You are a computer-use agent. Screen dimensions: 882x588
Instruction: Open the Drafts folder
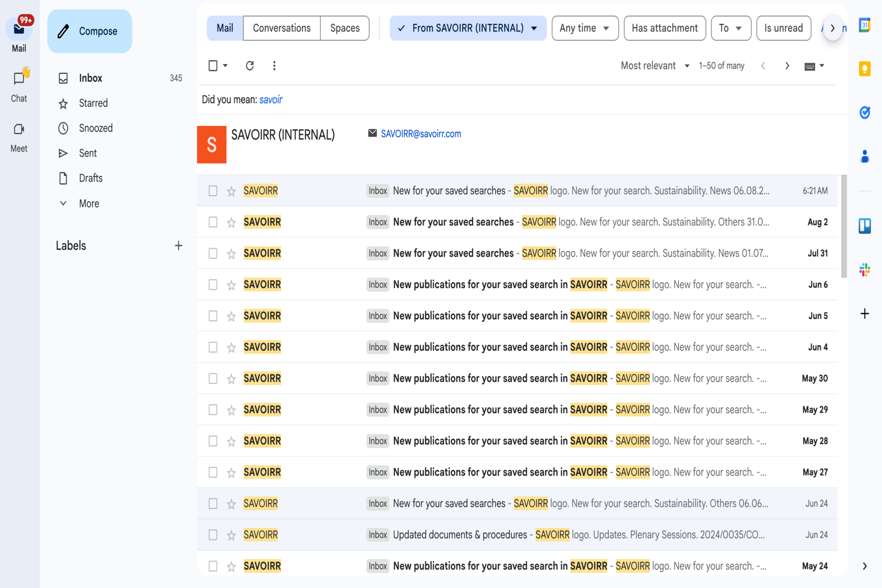click(91, 178)
